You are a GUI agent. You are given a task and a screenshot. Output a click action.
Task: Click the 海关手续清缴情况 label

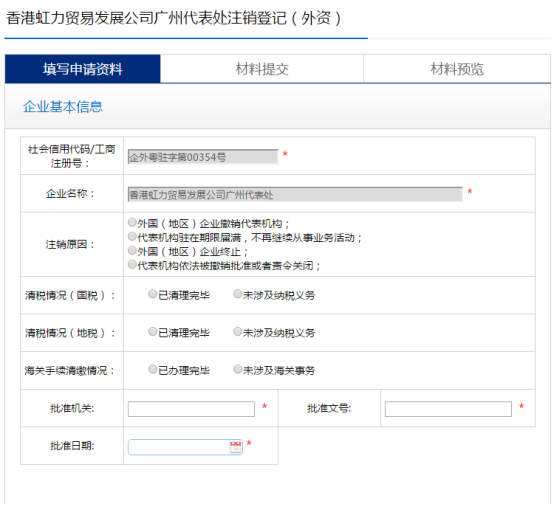(70, 371)
